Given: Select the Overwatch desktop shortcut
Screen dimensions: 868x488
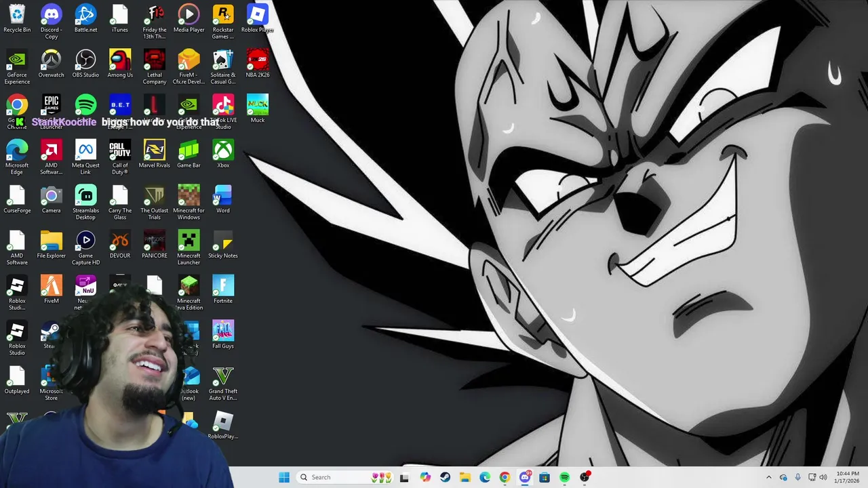Looking at the screenshot, I should tap(52, 64).
